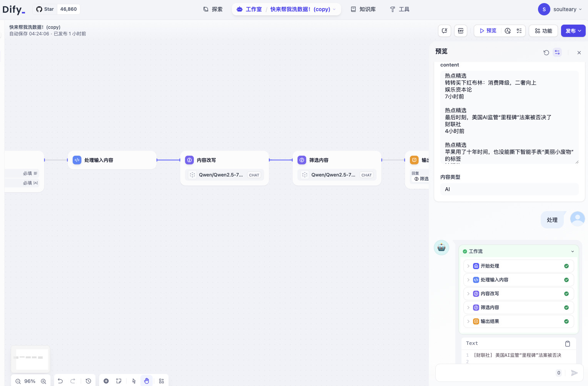This screenshot has width=588, height=386.
Task: Go to the 探索 tab
Action: coord(213,9)
